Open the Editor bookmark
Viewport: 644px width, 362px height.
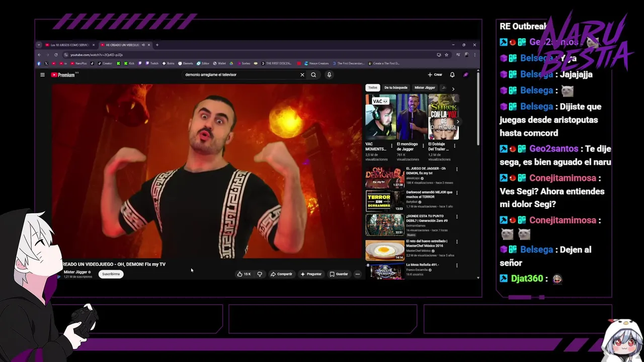tap(203, 63)
